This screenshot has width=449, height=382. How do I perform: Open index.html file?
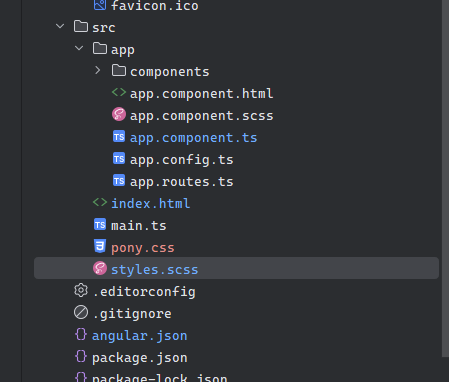tap(151, 204)
